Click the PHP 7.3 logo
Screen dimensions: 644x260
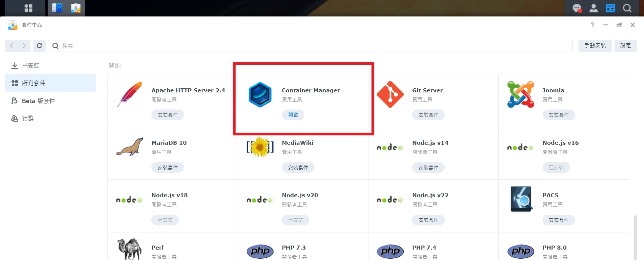click(260, 251)
